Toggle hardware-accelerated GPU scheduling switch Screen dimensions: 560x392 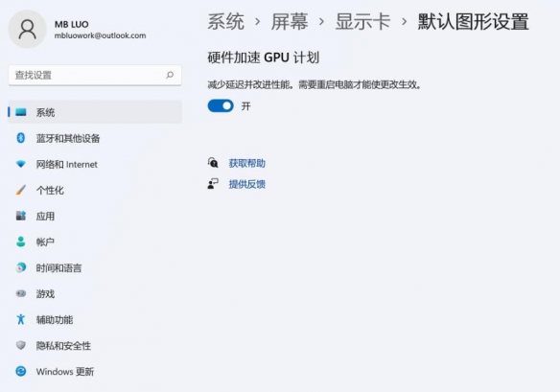coord(221,106)
